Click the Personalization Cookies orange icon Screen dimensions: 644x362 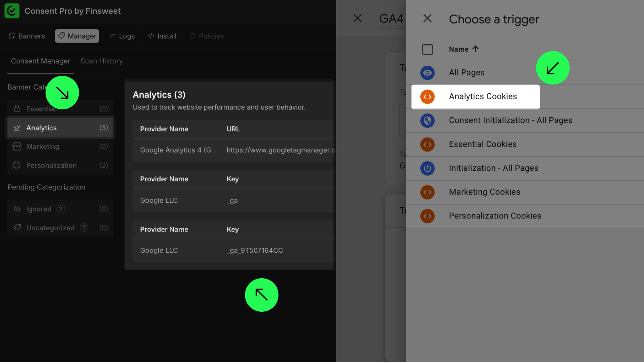click(427, 216)
